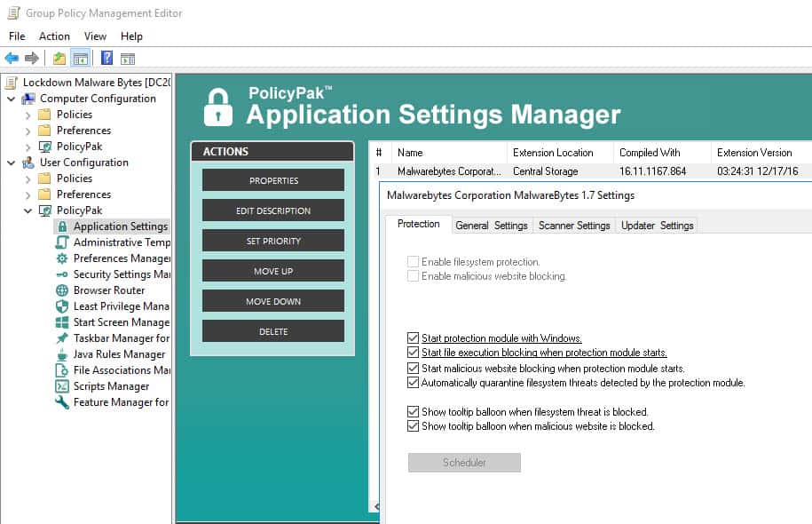Viewport: 812px width, 524px height.
Task: Select the Protection tab
Action: 419,224
